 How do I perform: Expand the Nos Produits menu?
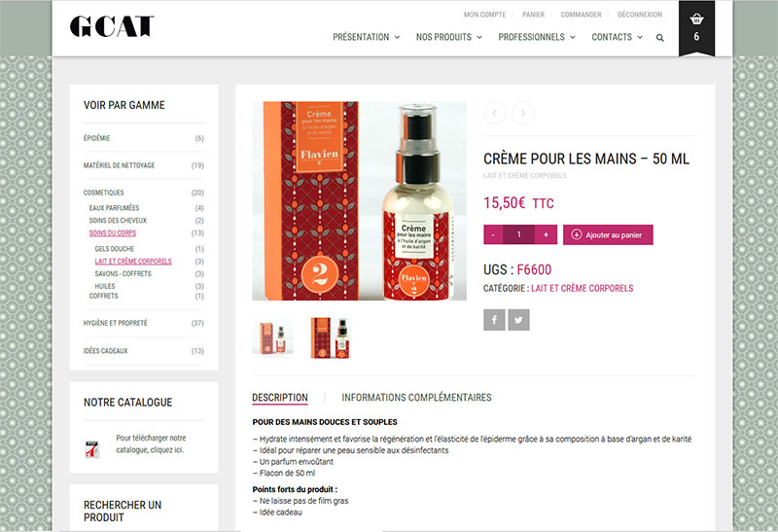[x=449, y=37]
